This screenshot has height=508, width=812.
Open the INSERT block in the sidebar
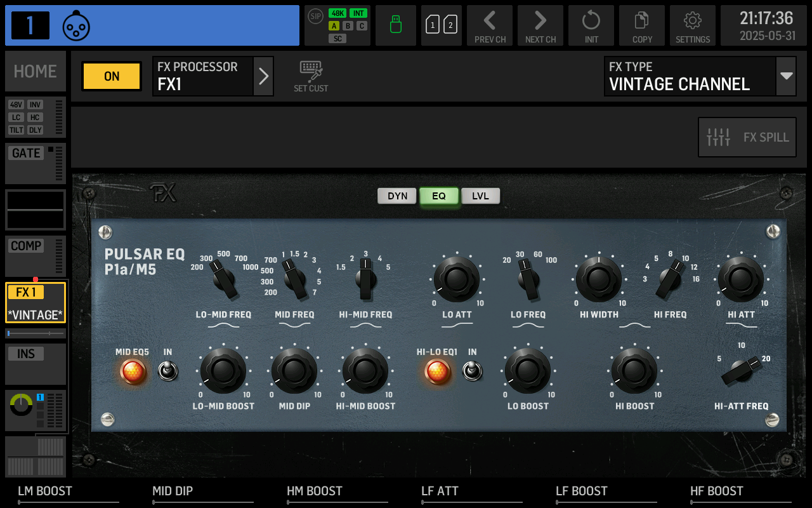35,363
